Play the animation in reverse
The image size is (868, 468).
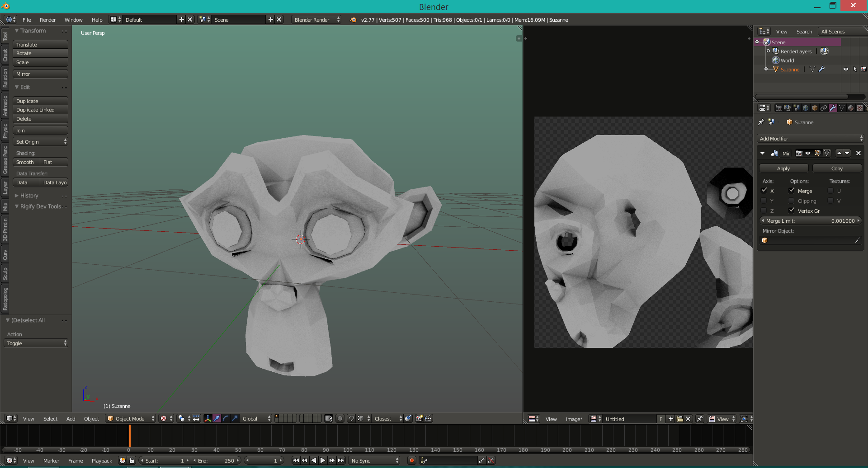[x=314, y=460]
